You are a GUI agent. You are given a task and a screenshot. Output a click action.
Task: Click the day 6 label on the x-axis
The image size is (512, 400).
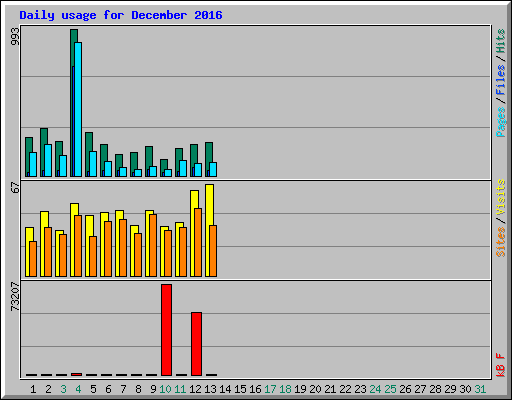[108, 389]
